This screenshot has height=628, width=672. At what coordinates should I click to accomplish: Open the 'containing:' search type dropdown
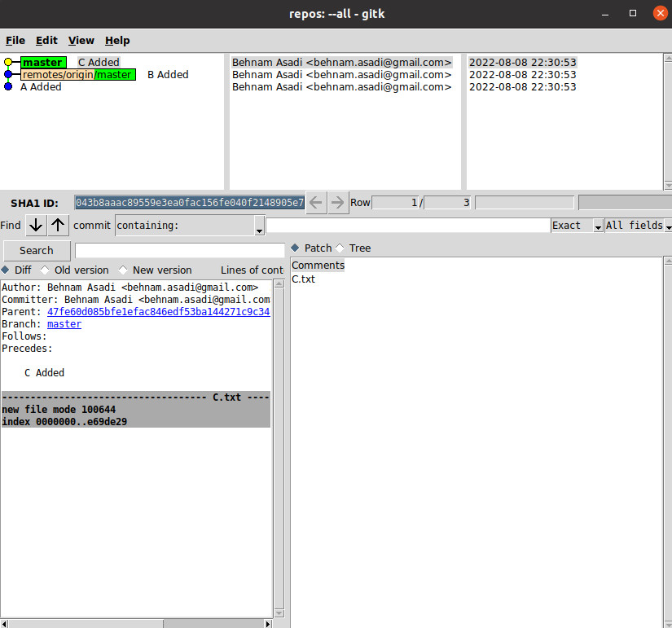click(x=190, y=226)
